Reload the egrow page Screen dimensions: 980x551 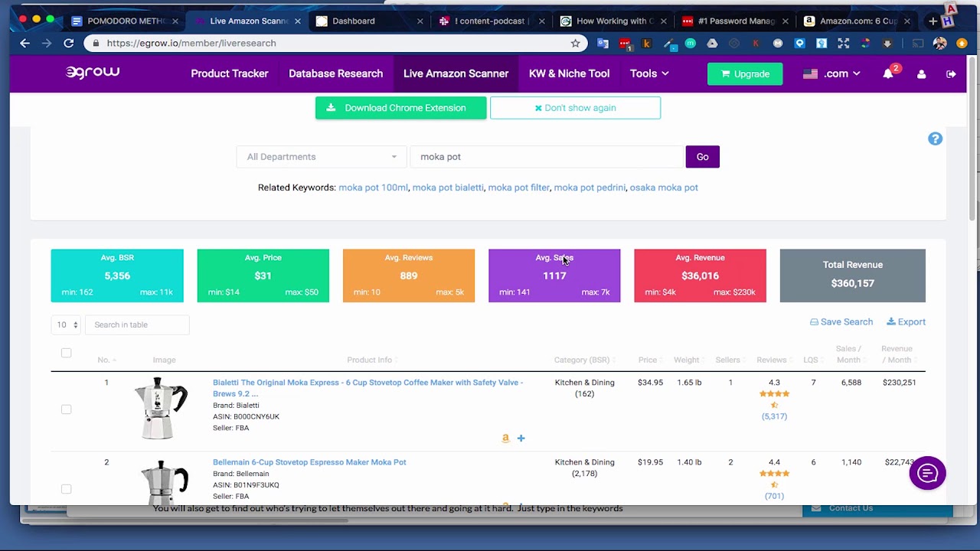click(69, 44)
